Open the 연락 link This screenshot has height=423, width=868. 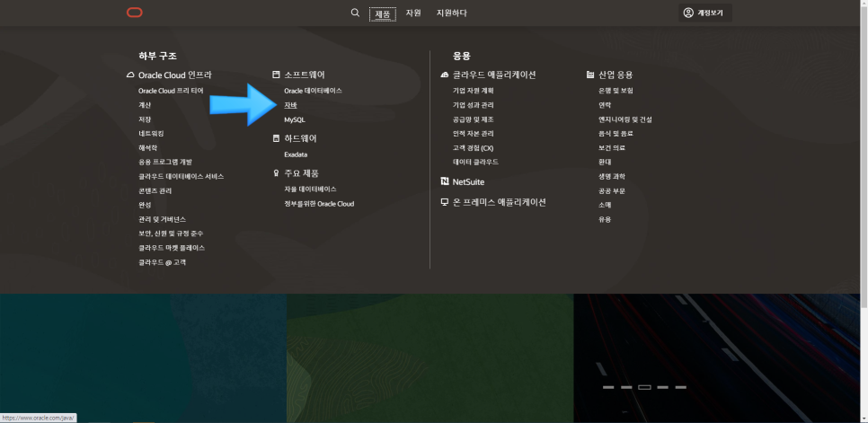click(x=605, y=105)
